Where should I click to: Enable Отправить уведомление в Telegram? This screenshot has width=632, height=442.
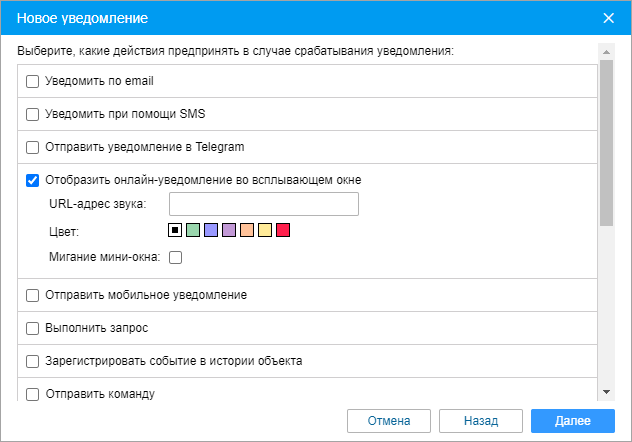click(x=32, y=147)
